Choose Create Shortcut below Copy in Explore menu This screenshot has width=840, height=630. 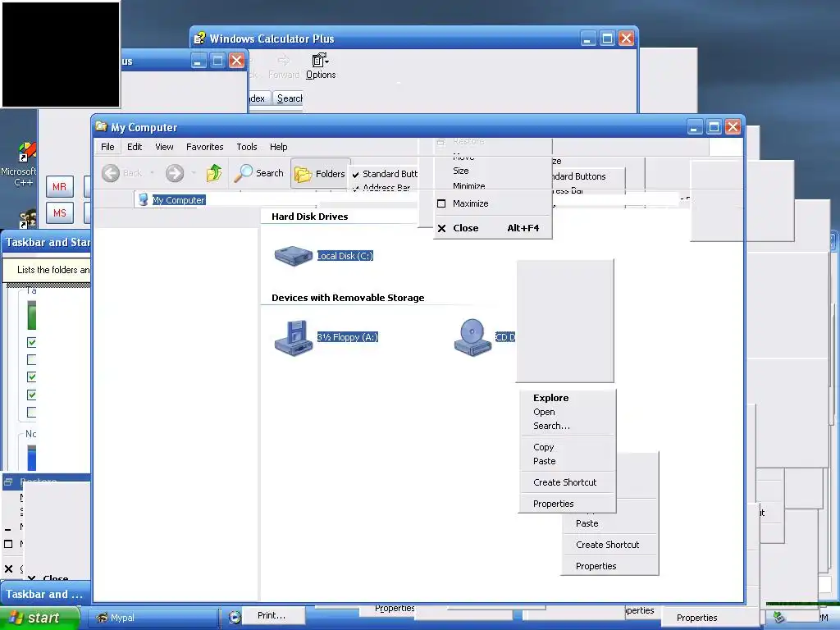coord(568,482)
